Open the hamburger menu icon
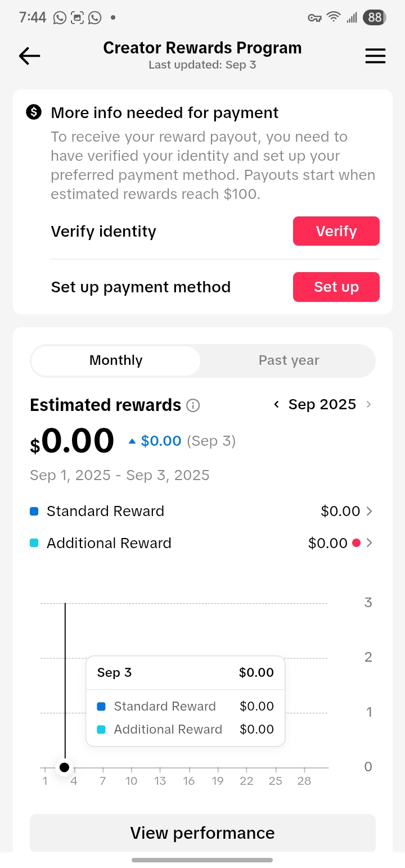Viewport: 405px width, 868px height. (375, 56)
